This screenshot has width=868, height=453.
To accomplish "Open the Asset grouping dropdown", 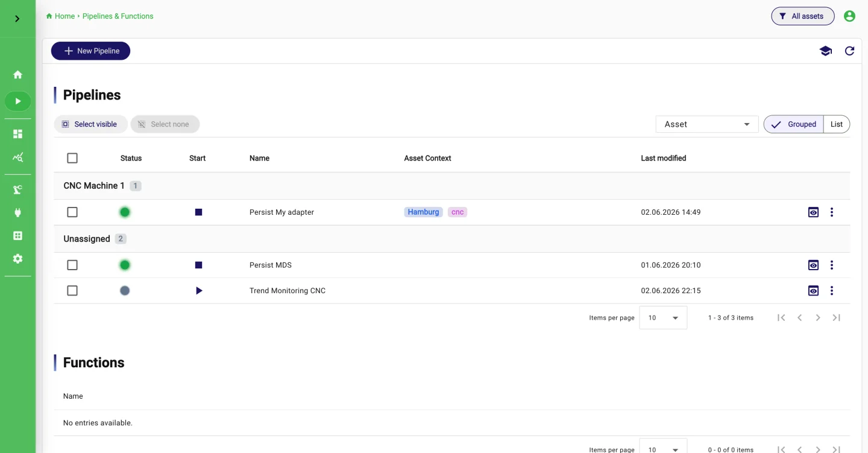I will [707, 124].
